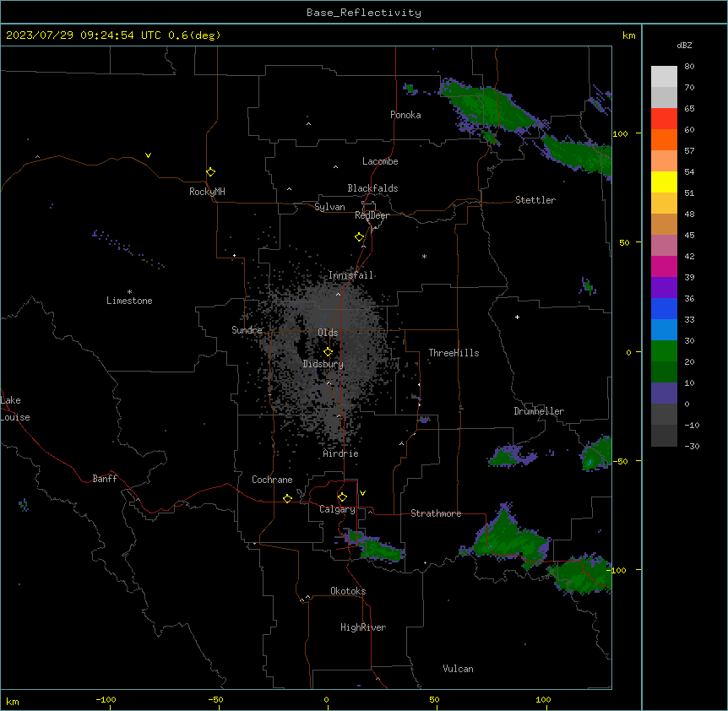
Task: Click the green echo southeast of Strathmore
Action: (511, 539)
